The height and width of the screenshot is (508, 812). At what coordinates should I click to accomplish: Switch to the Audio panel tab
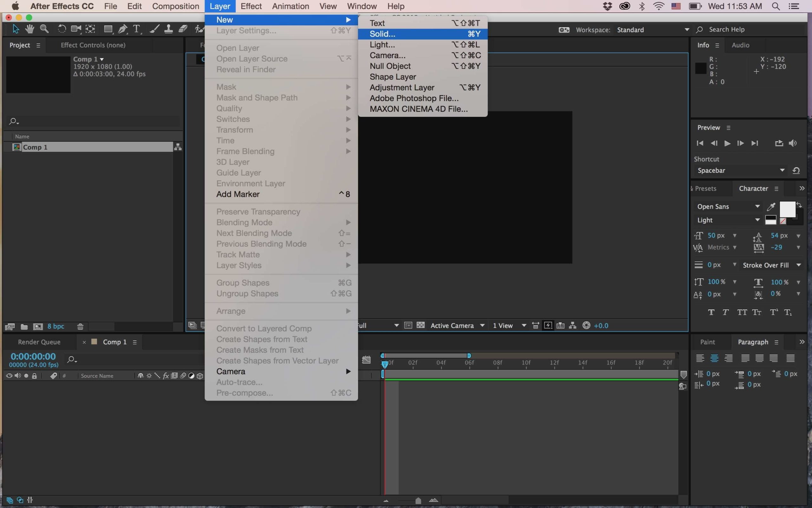[x=740, y=45]
